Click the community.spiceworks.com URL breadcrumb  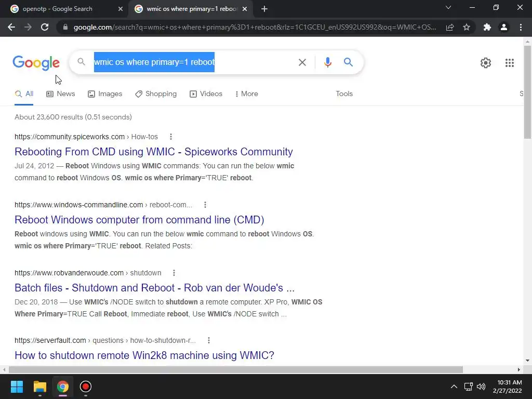[86, 137]
